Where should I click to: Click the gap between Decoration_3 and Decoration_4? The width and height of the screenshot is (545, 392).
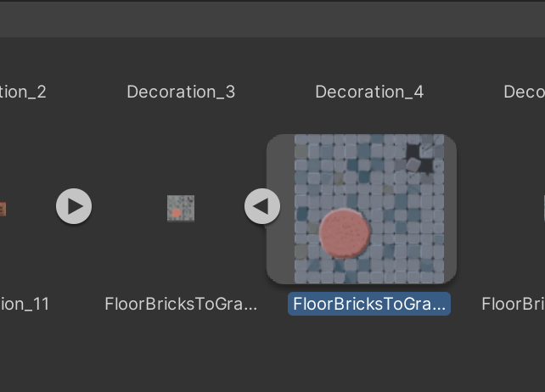pyautogui.click(x=275, y=92)
